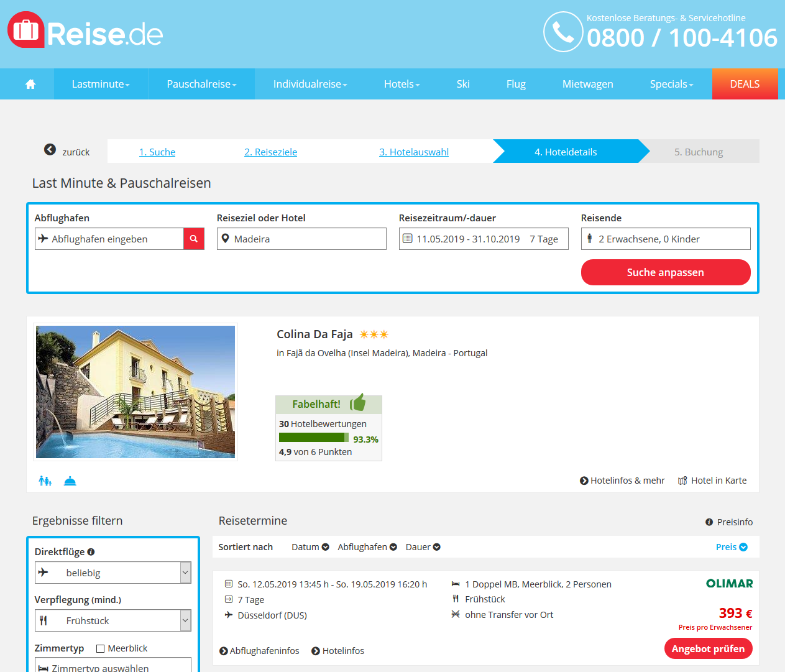The width and height of the screenshot is (785, 672).
Task: Click the arrow icon beside Hotelinfos & mehr
Action: click(x=584, y=481)
